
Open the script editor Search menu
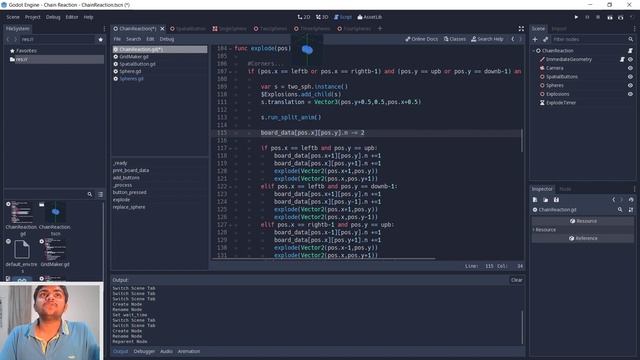tap(133, 39)
